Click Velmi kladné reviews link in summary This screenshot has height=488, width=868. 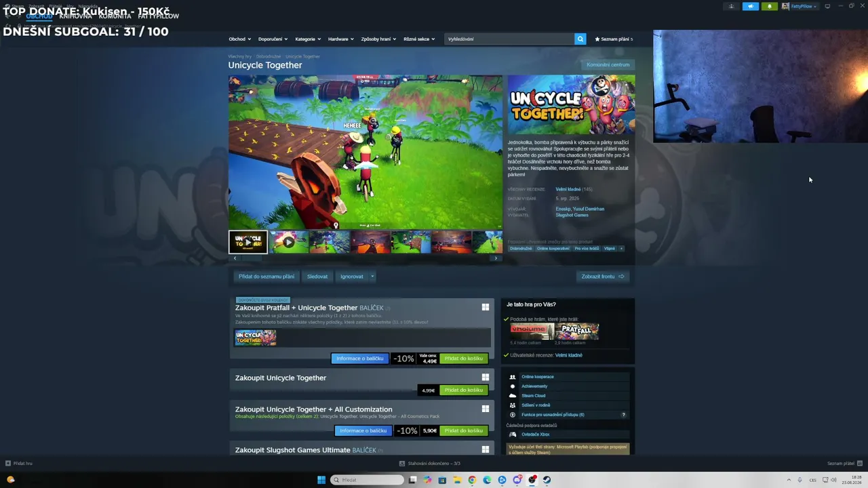(x=568, y=189)
